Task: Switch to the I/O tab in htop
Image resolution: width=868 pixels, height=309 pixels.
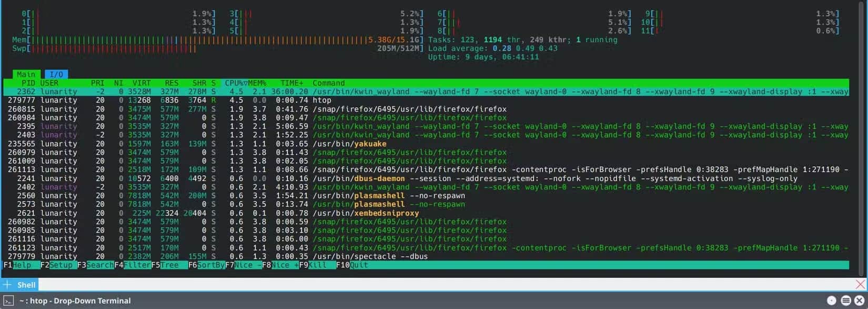Action: (x=56, y=74)
